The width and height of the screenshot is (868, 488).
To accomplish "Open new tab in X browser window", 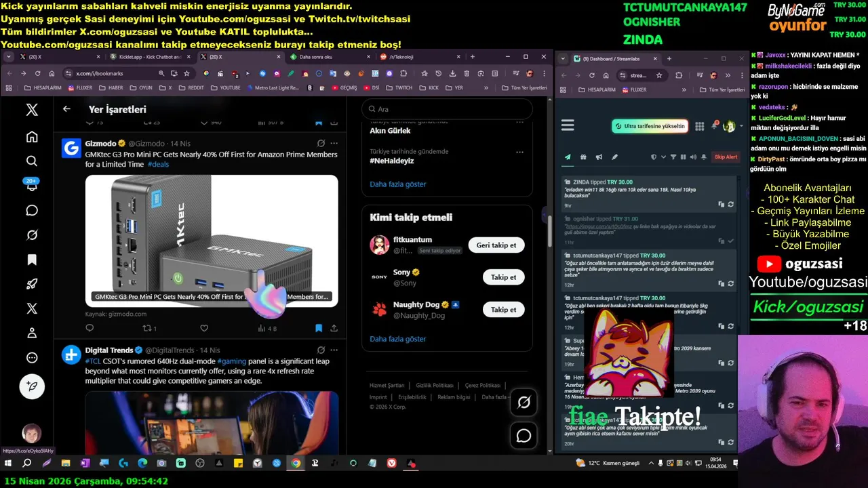I will tap(473, 57).
